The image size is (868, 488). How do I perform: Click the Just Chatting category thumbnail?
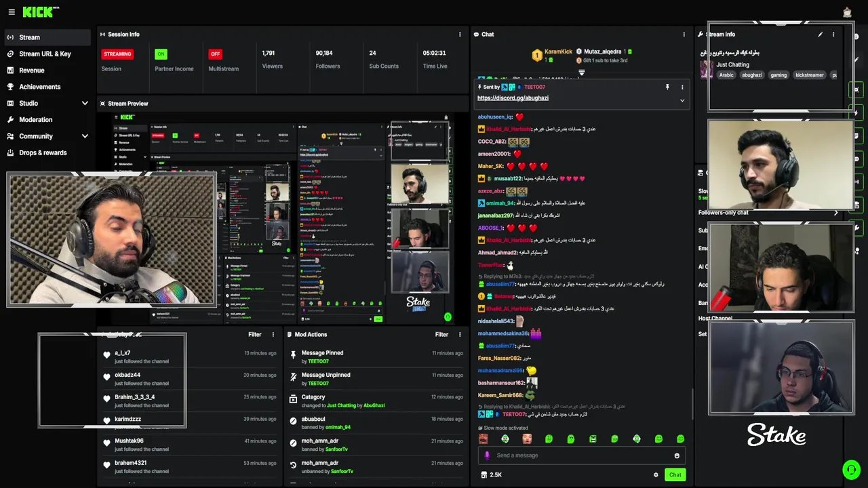tap(706, 70)
